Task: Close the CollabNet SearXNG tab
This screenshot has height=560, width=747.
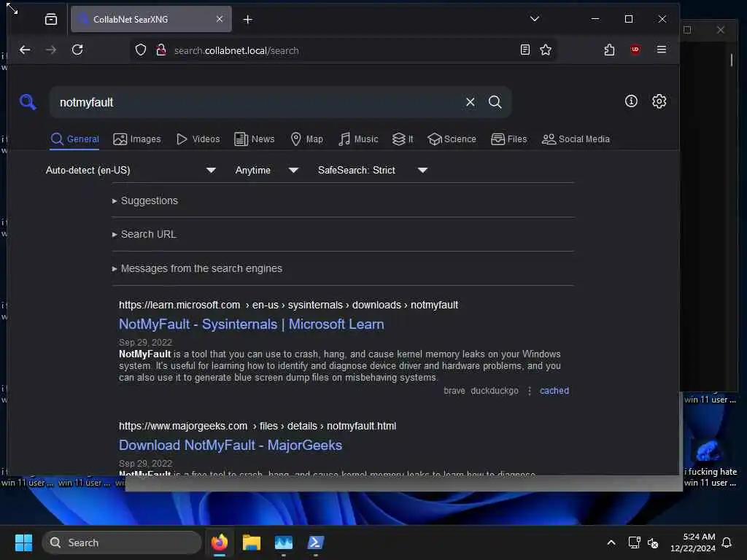Action: click(x=220, y=19)
